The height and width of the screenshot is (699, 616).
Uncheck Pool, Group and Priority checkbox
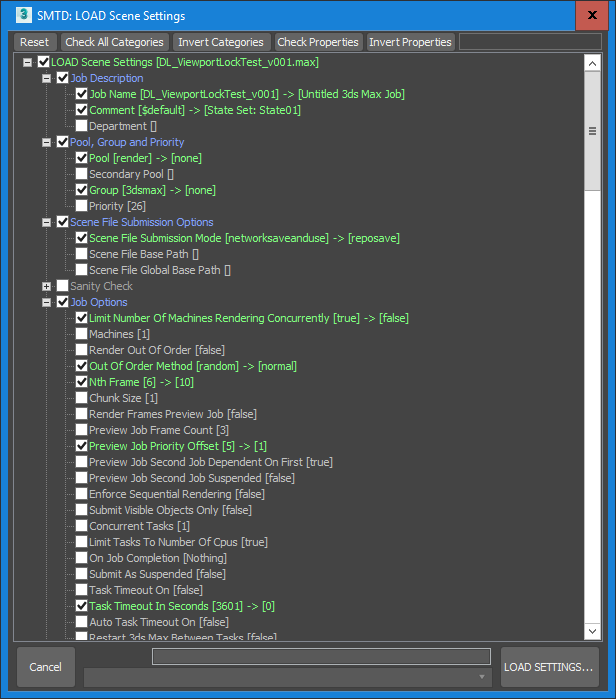click(x=63, y=142)
